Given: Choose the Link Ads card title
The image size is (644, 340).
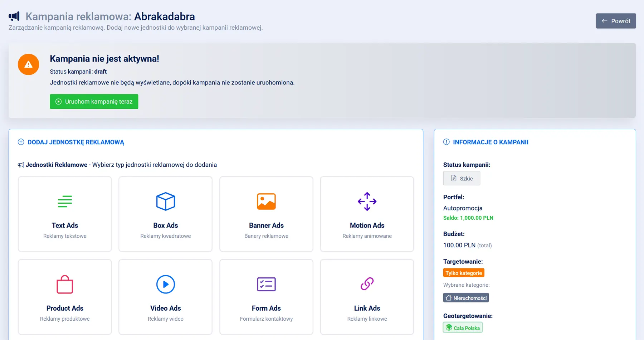Looking at the screenshot, I should (367, 308).
